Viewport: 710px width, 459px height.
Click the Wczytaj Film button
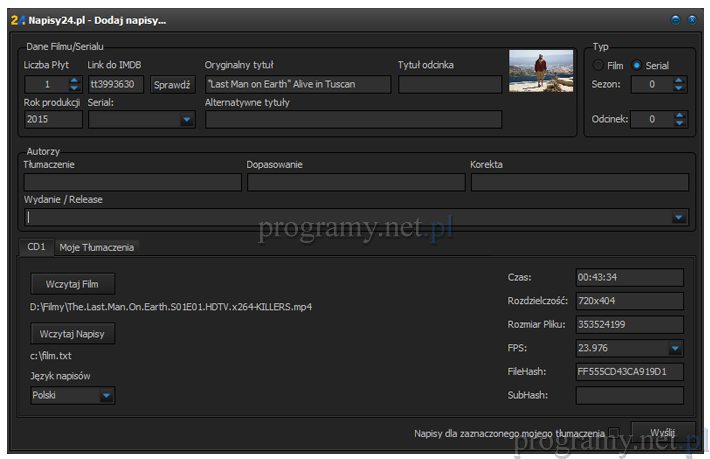pyautogui.click(x=72, y=284)
